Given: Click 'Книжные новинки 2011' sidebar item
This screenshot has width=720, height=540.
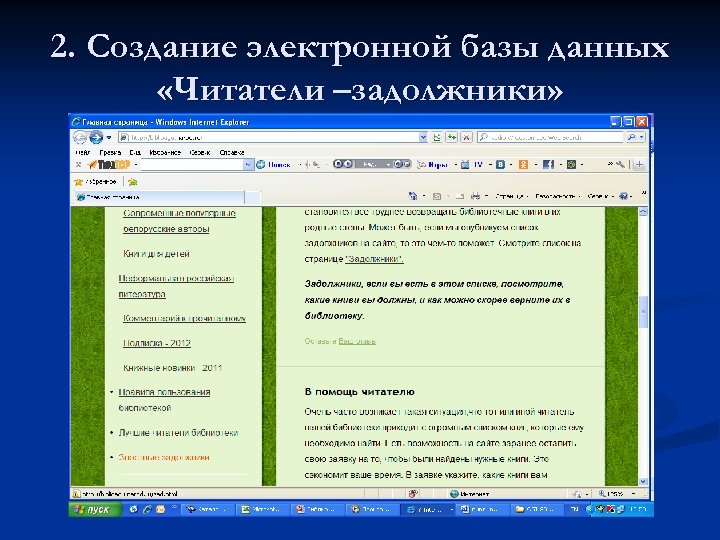Looking at the screenshot, I should (x=172, y=368).
